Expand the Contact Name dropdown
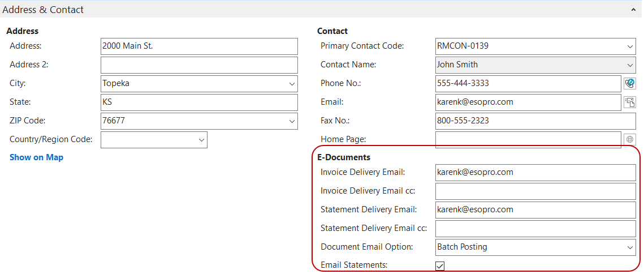Image resolution: width=644 pixels, height=274 pixels. [630, 65]
